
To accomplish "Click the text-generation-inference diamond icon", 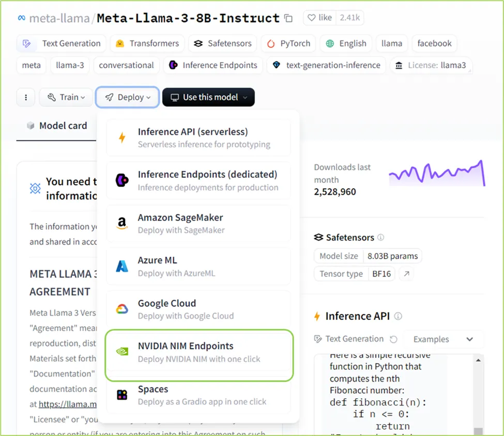I will pos(276,65).
